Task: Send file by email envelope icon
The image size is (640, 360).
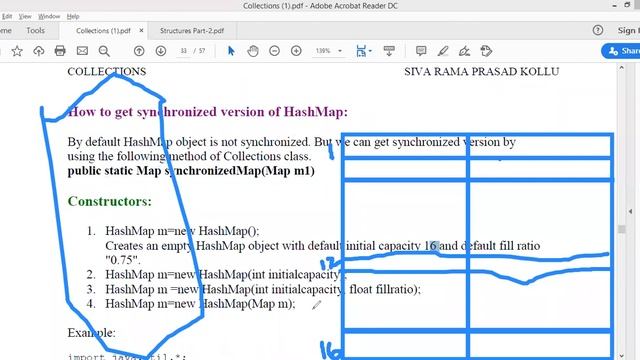Action: point(82,51)
